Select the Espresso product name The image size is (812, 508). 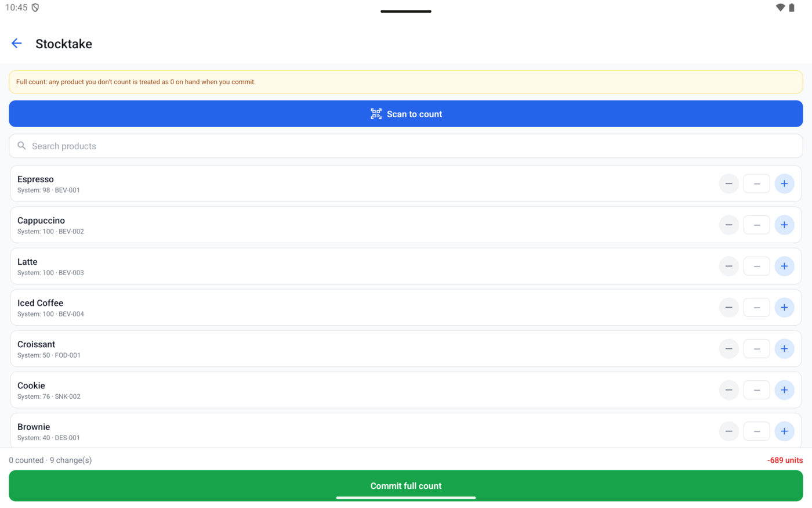point(35,179)
